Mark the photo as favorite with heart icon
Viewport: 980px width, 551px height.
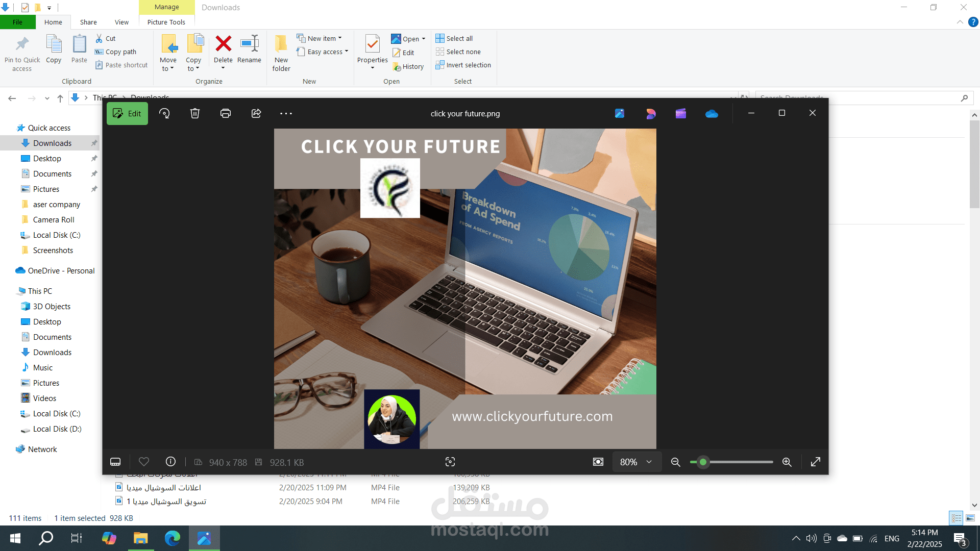[x=144, y=462]
